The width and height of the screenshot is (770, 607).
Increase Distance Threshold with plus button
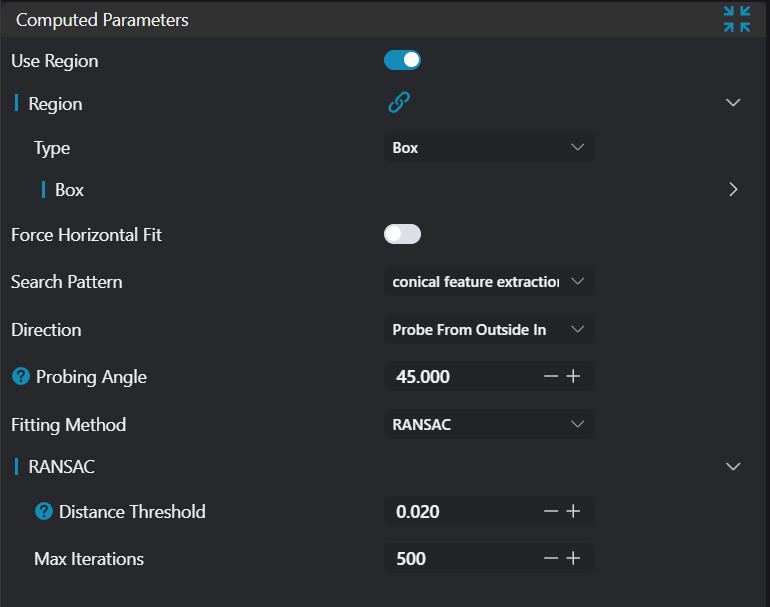coord(573,511)
